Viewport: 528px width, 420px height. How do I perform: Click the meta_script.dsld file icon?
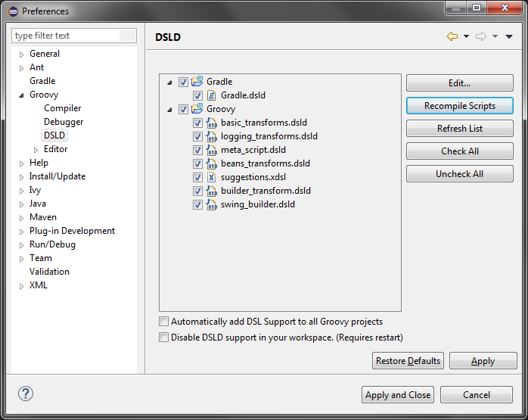(x=211, y=150)
